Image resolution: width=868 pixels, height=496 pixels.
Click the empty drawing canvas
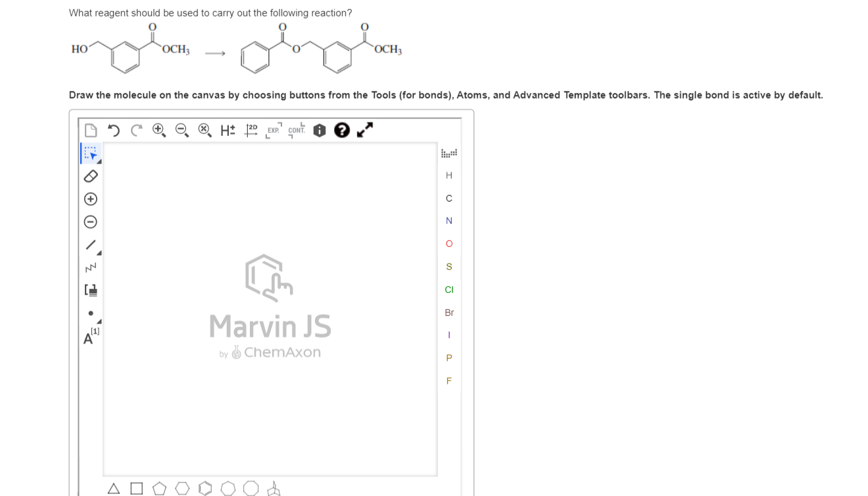coord(270,414)
